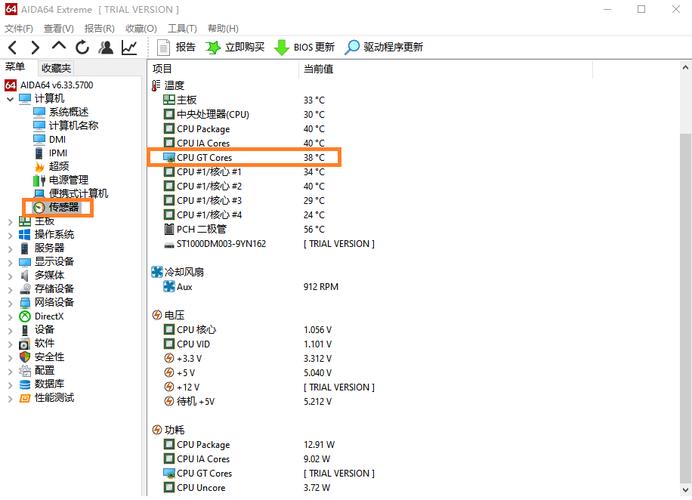692x500 pixels.
Task: Select the ST1000DM003-9YN162 drive row
Action: 269,244
